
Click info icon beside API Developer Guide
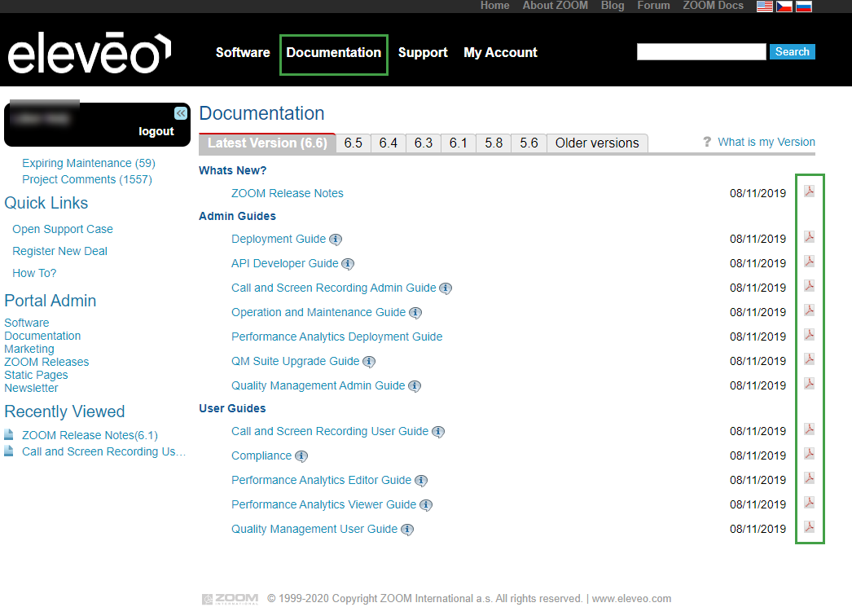tap(348, 264)
